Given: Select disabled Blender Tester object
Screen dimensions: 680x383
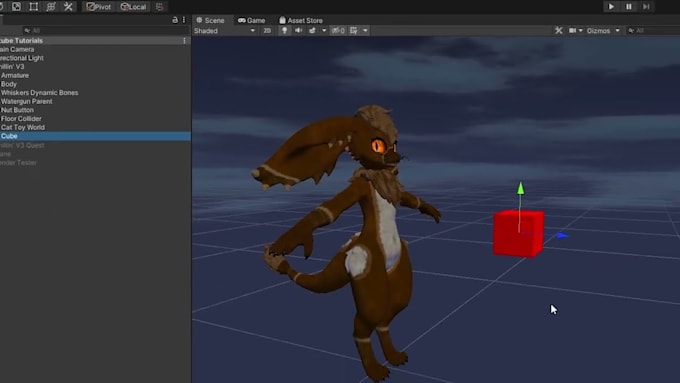Looking at the screenshot, I should click(x=18, y=163).
